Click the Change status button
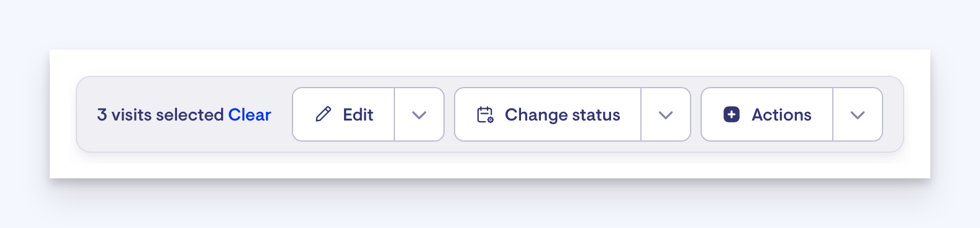The width and height of the screenshot is (980, 228). coord(548,114)
